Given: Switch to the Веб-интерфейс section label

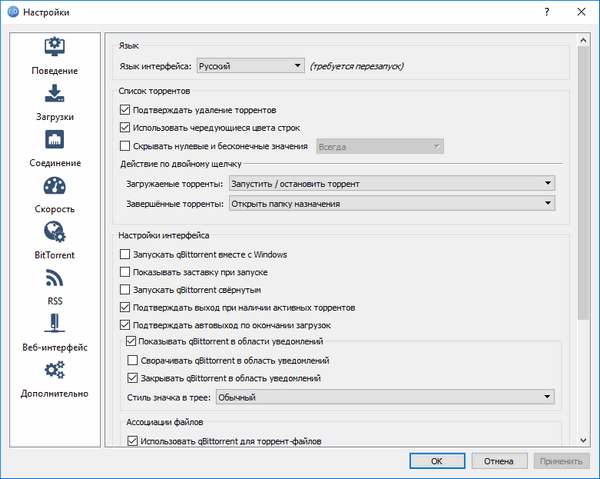Looking at the screenshot, I should click(x=55, y=347).
